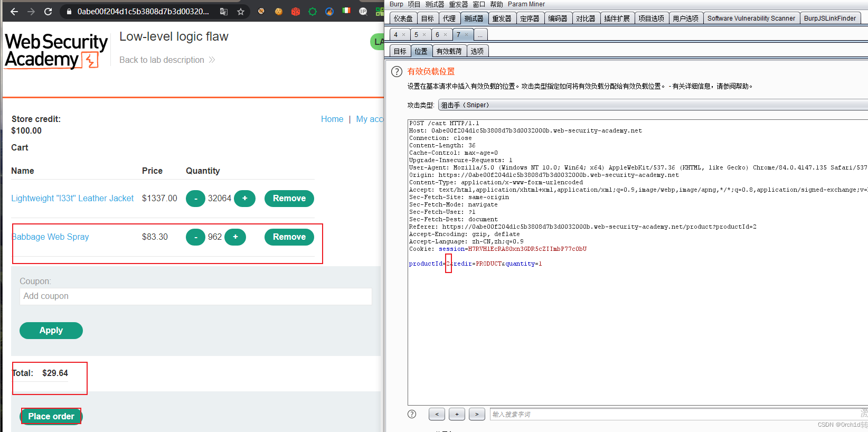Click the ... new Intruder tab button

click(x=480, y=35)
